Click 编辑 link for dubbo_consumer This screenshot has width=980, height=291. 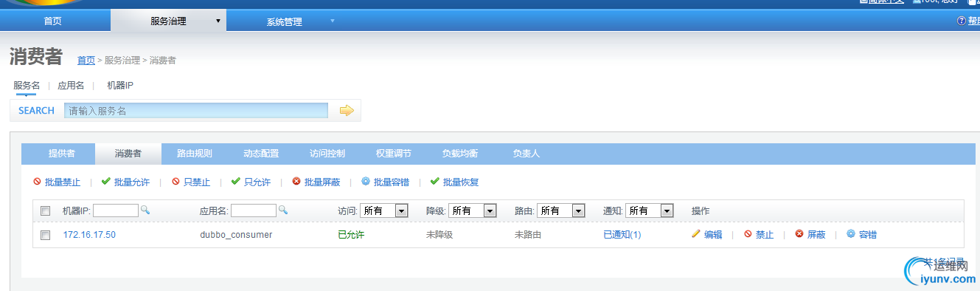tap(713, 235)
